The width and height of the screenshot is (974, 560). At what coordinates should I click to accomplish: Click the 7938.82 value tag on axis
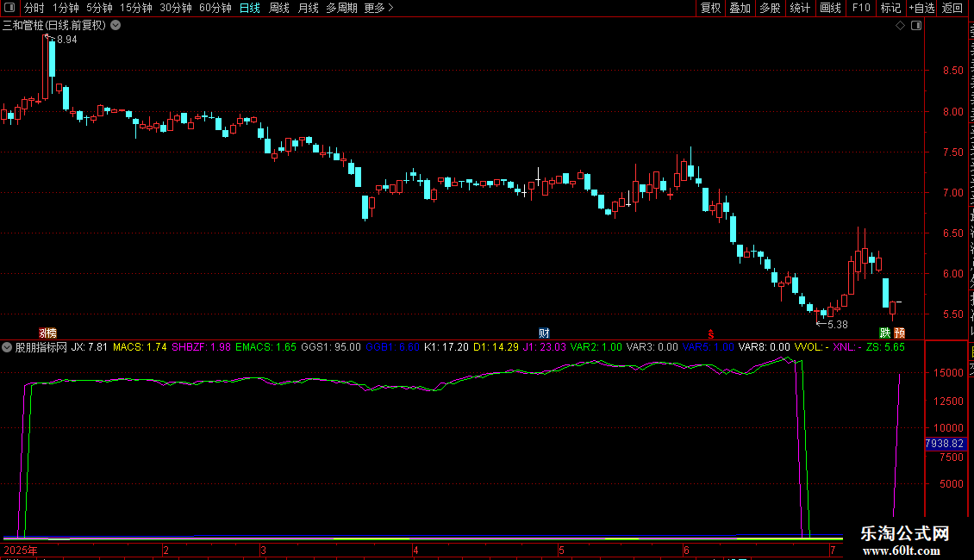[x=944, y=444]
